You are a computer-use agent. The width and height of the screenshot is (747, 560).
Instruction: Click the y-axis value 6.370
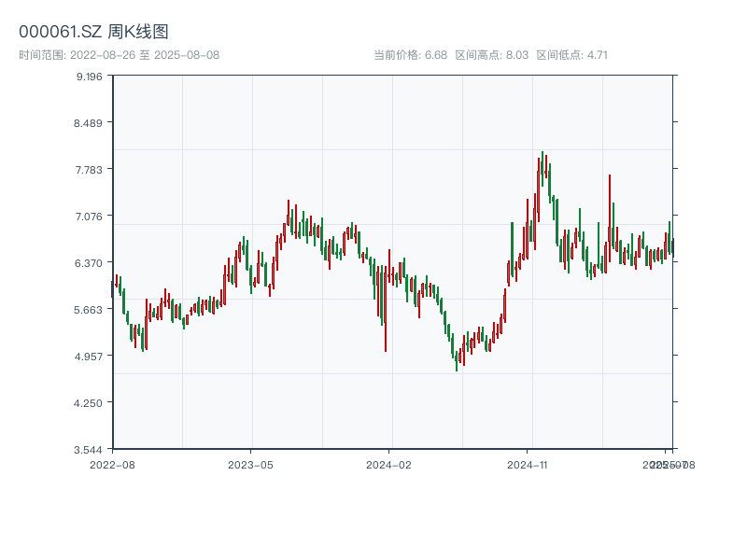(88, 263)
